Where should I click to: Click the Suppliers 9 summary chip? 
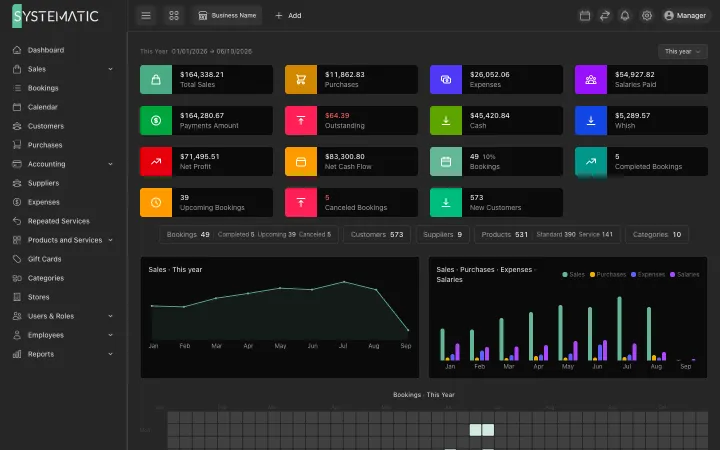(442, 234)
